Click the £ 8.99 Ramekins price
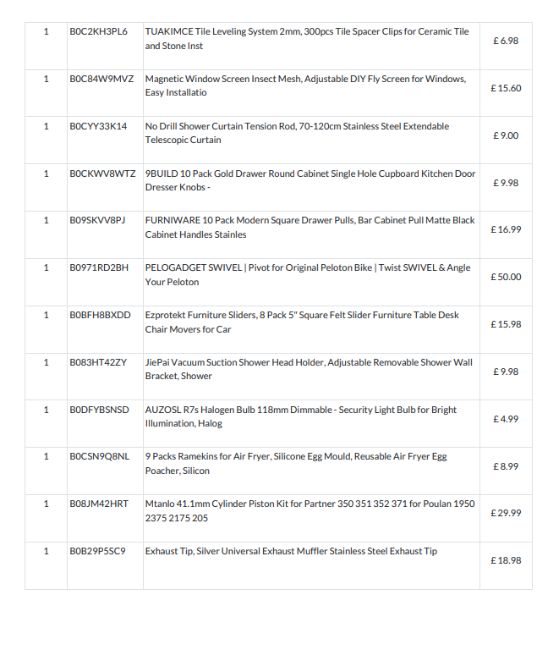This screenshot has width=548, height=650. coord(506,466)
